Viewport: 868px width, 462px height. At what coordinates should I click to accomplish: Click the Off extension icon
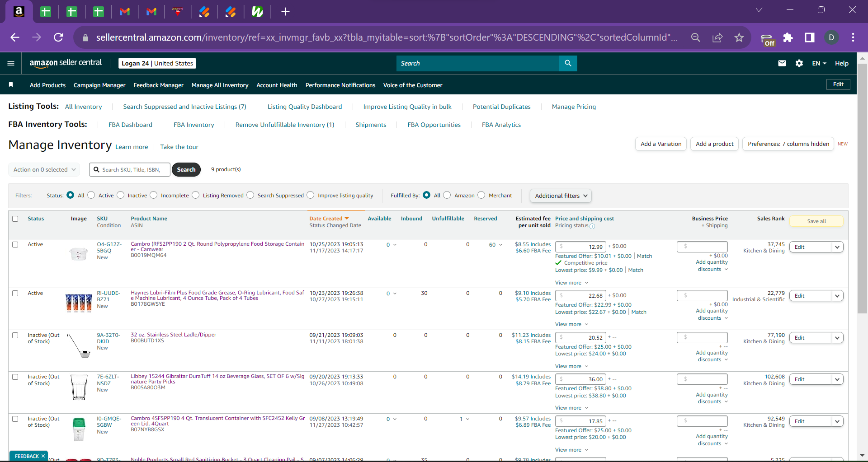tap(767, 40)
